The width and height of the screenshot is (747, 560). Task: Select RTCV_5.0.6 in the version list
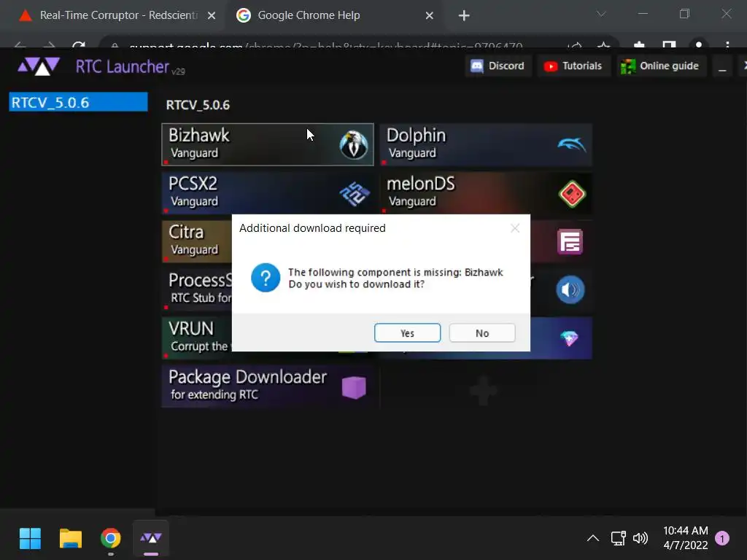(x=78, y=102)
